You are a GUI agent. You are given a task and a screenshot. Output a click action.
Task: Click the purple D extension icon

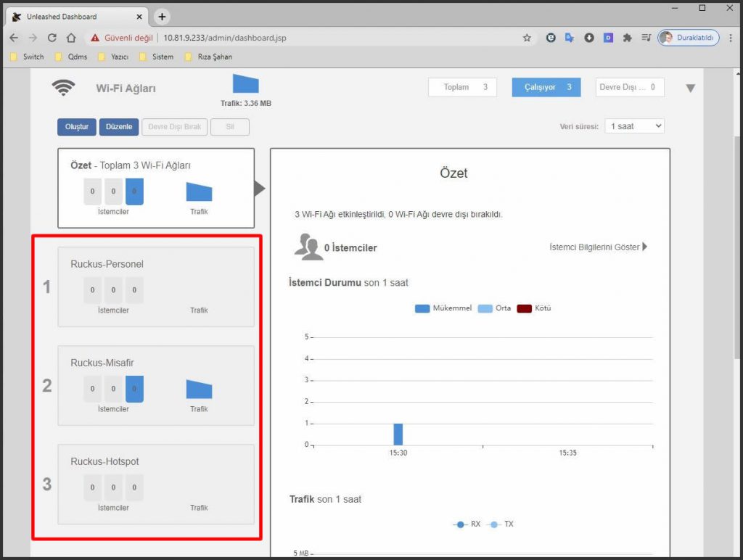[x=609, y=38]
